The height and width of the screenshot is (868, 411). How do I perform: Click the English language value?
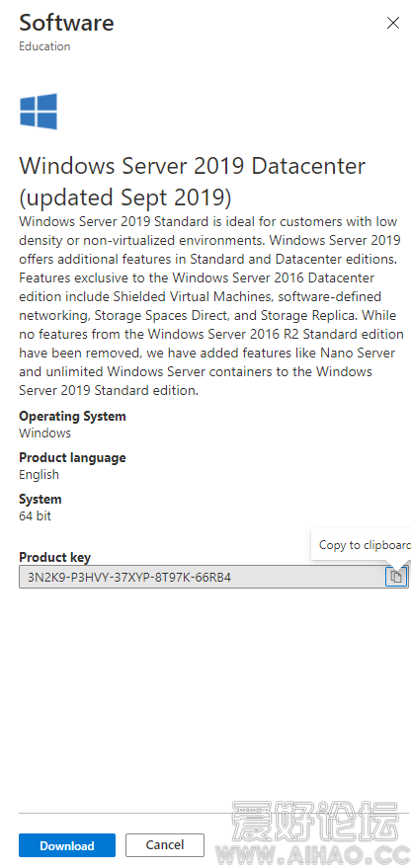pyautogui.click(x=39, y=474)
